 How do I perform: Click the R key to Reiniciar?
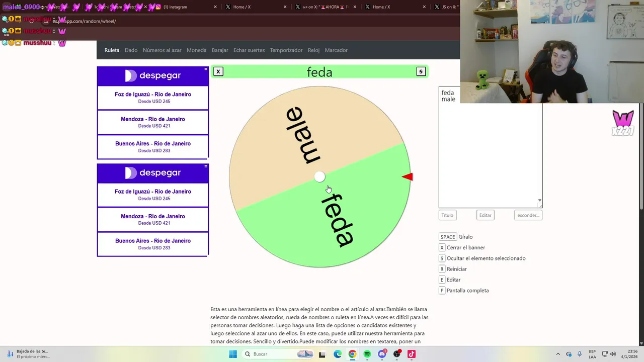442,269
